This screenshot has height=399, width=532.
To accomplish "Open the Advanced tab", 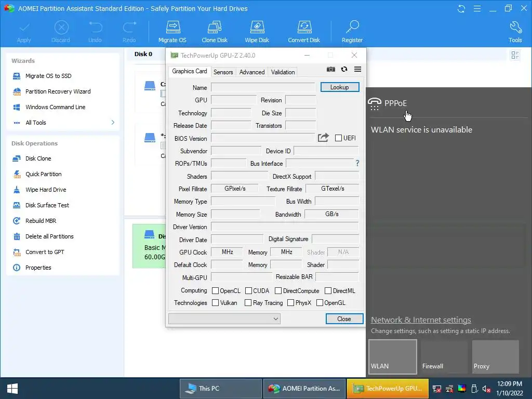I will click(x=252, y=72).
